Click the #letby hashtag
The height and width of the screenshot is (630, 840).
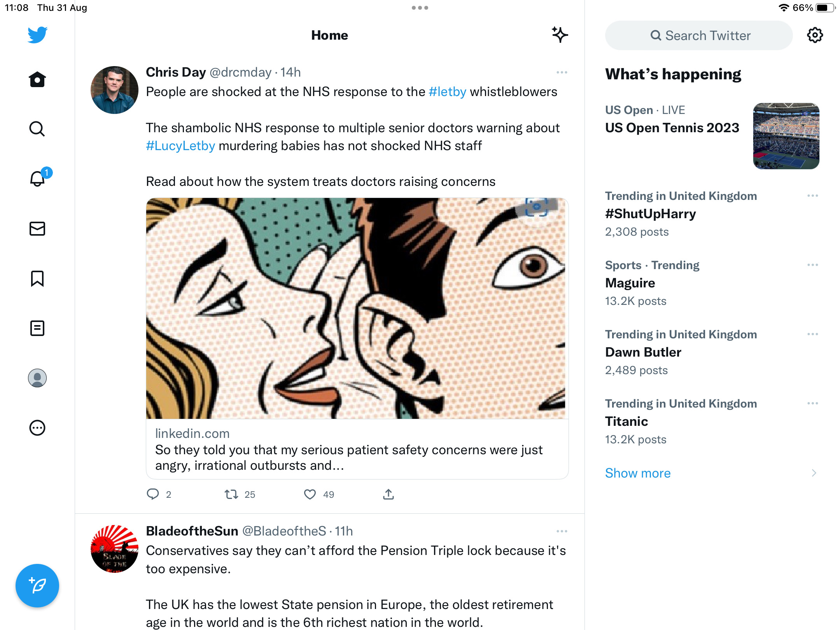coord(447,92)
